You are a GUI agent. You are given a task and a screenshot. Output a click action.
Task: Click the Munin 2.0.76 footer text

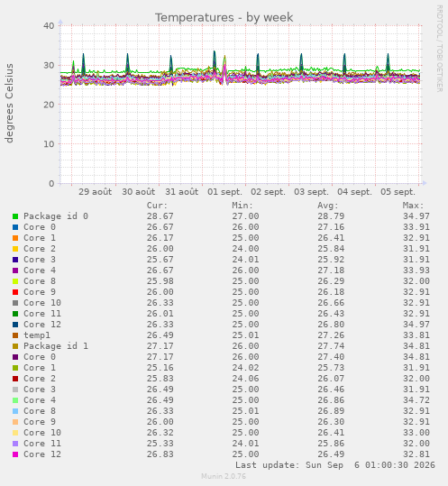click(x=224, y=476)
